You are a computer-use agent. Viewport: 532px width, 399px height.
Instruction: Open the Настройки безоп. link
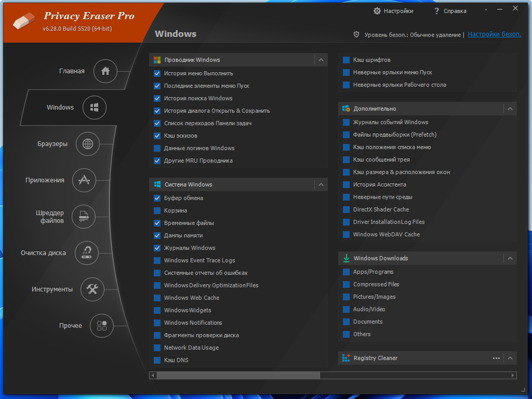[x=494, y=34]
